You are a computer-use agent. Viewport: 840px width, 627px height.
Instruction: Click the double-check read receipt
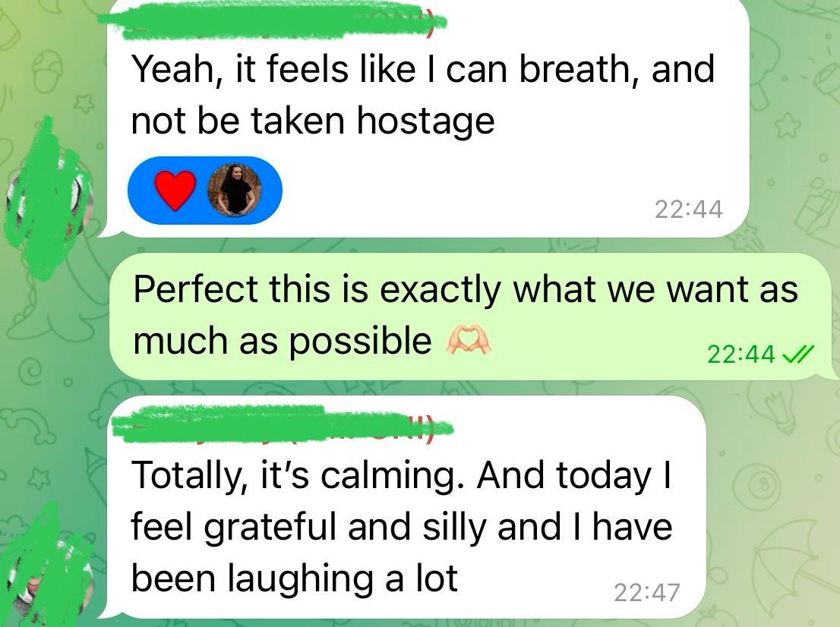798,354
